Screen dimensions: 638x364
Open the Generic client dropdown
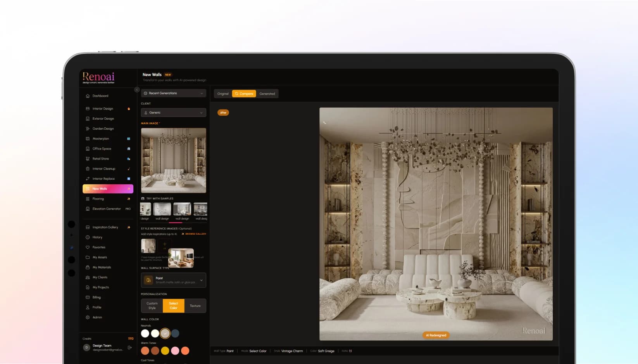174,113
